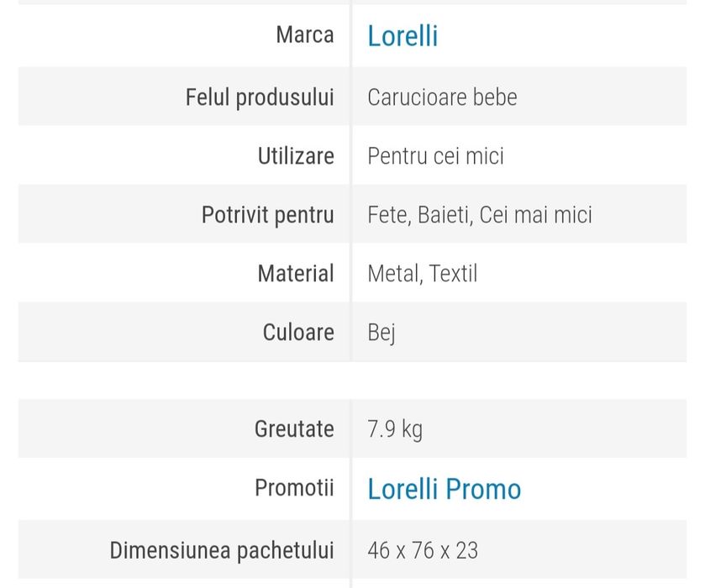Click the Potrivit pentru label

(267, 214)
